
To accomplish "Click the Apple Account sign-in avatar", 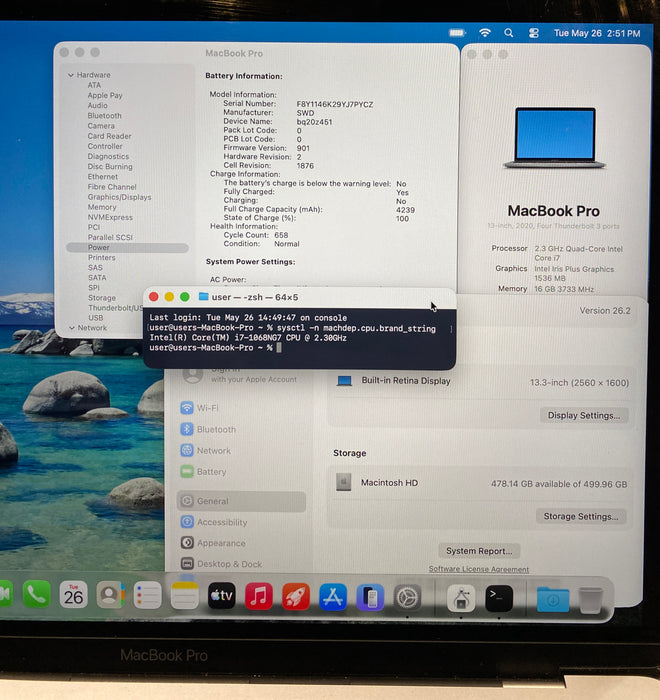I will tap(193, 375).
